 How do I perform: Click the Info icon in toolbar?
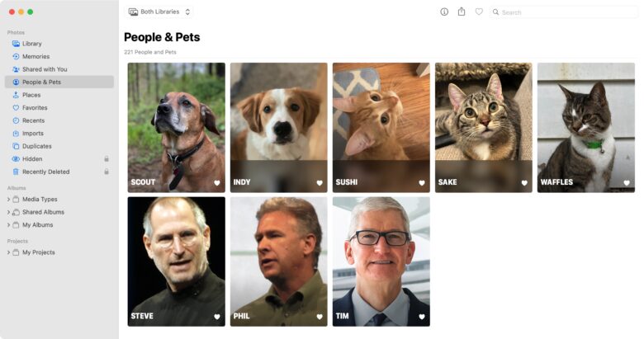pos(444,12)
